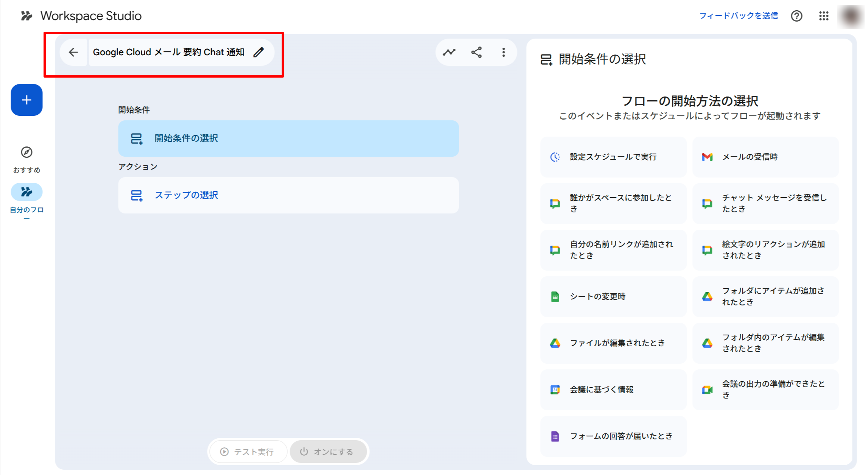This screenshot has height=475, width=868.
Task: Select the ステップの選択 action card
Action: pyautogui.click(x=288, y=195)
